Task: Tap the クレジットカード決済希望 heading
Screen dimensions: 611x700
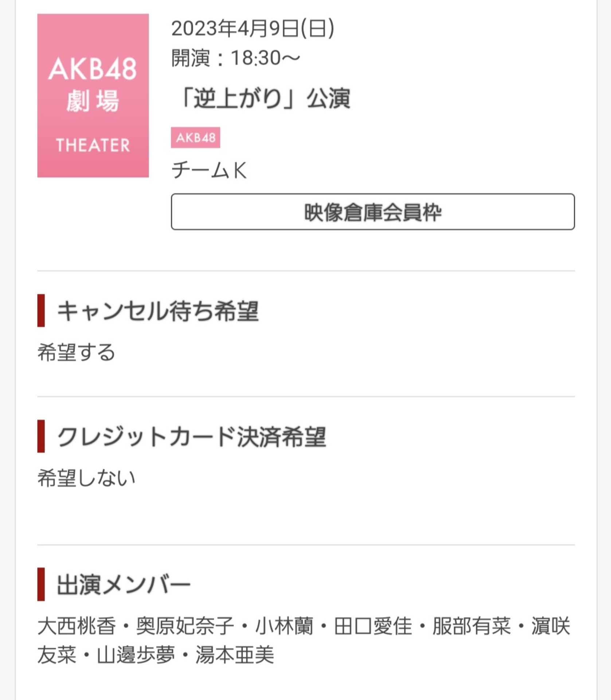Action: (x=191, y=436)
